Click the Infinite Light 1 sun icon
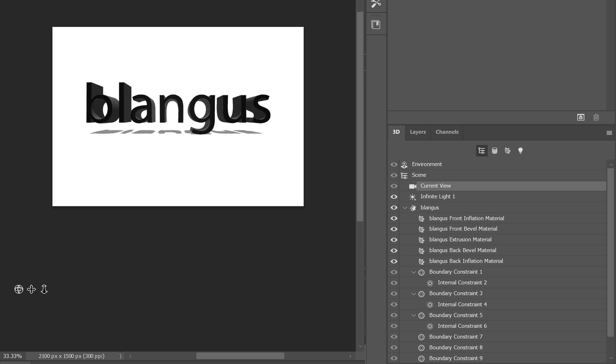This screenshot has height=364, width=616. [413, 197]
